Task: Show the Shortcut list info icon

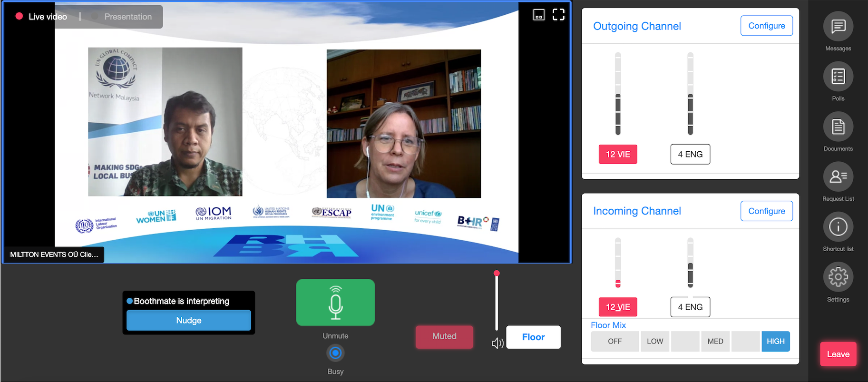Action: [x=838, y=227]
